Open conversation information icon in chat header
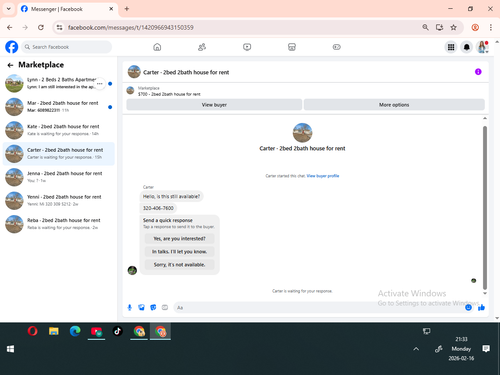The width and height of the screenshot is (500, 375). [478, 72]
